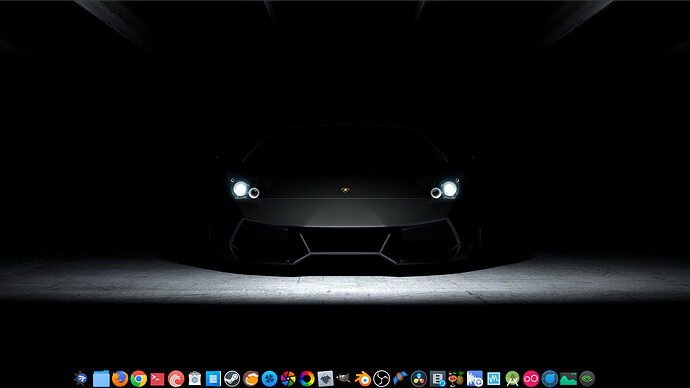The height and width of the screenshot is (388, 690).
Task: Open the blue satellite app icon
Action: (x=400, y=378)
